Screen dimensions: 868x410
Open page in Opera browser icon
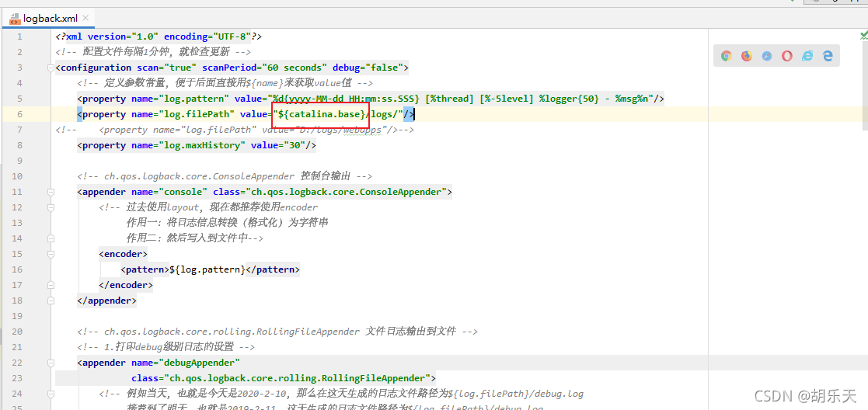[x=787, y=56]
